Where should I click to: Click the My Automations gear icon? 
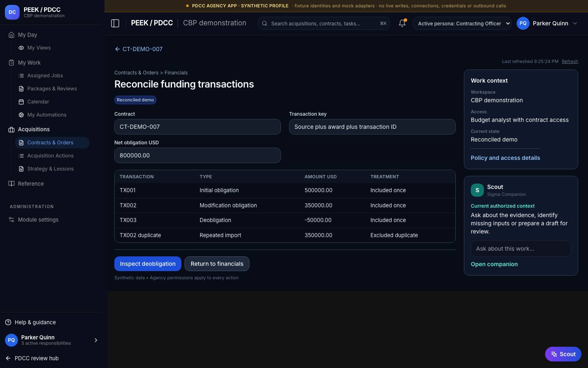21,115
